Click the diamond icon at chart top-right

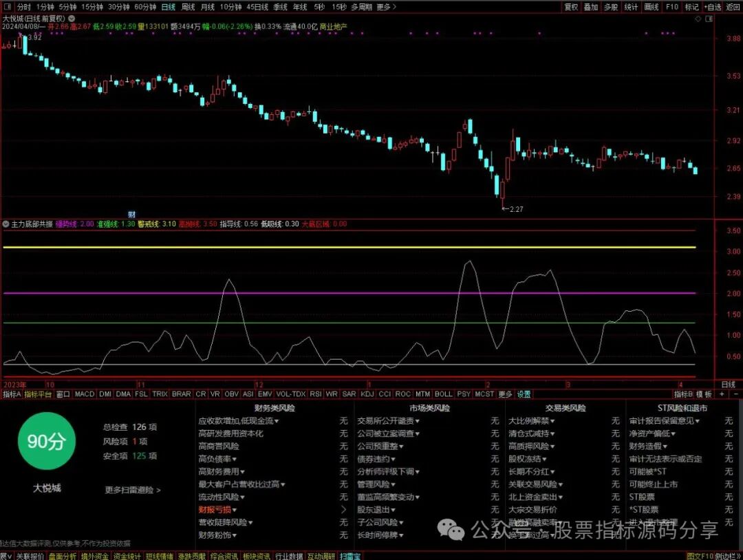[x=698, y=19]
